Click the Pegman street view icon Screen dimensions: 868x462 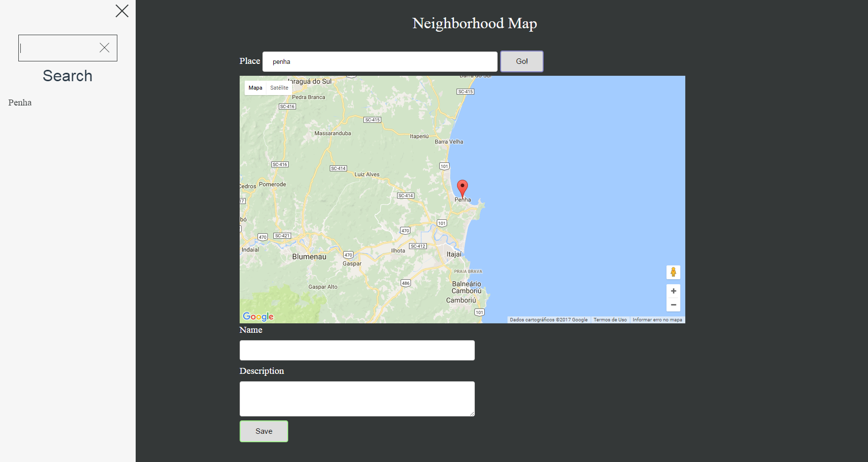pos(673,272)
